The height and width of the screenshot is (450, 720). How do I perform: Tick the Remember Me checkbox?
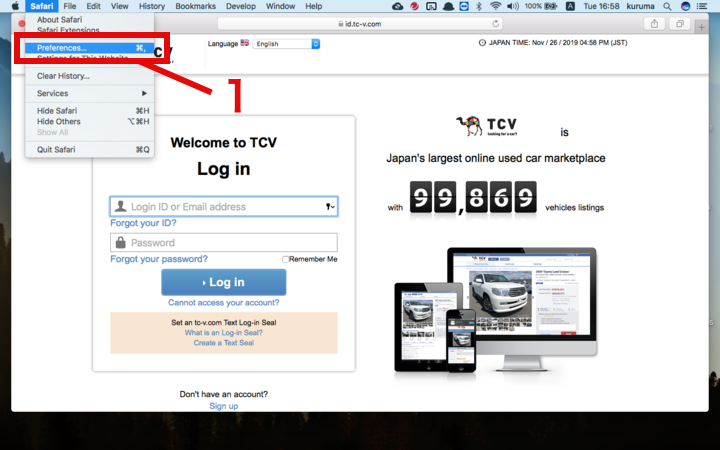(x=285, y=259)
